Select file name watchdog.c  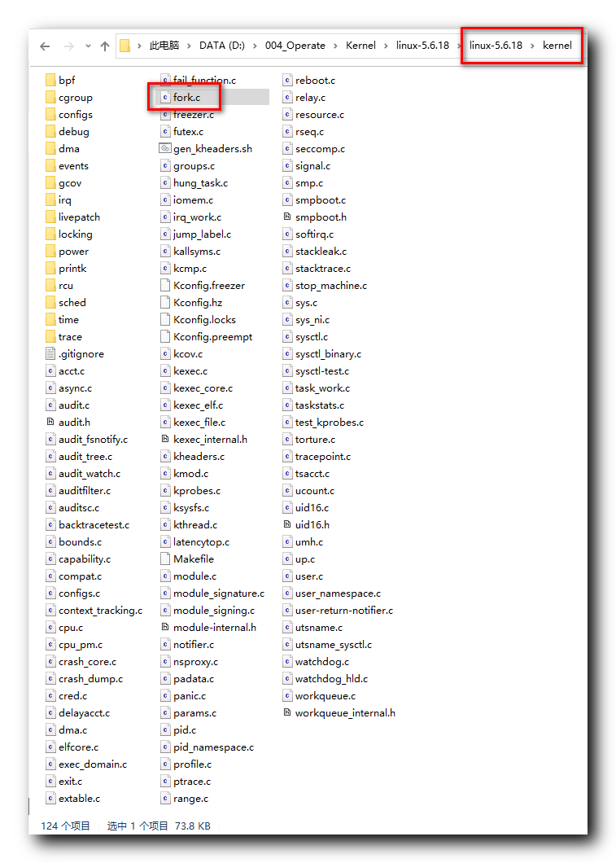tap(321, 662)
